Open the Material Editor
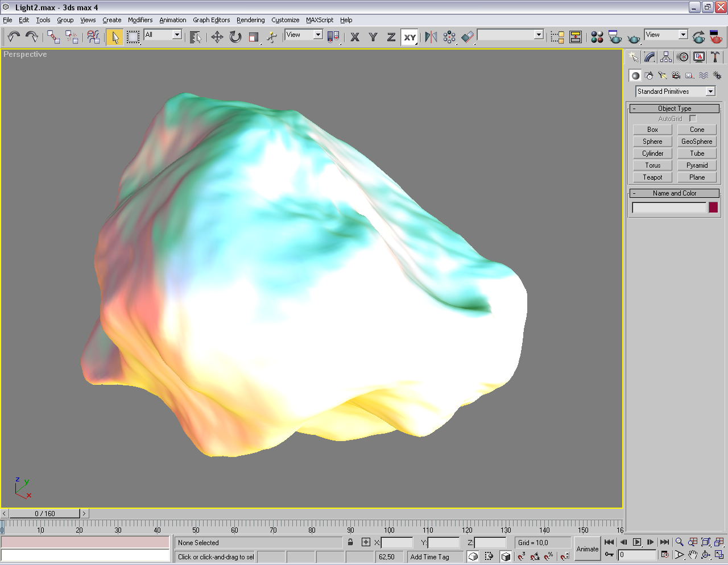 (x=597, y=37)
